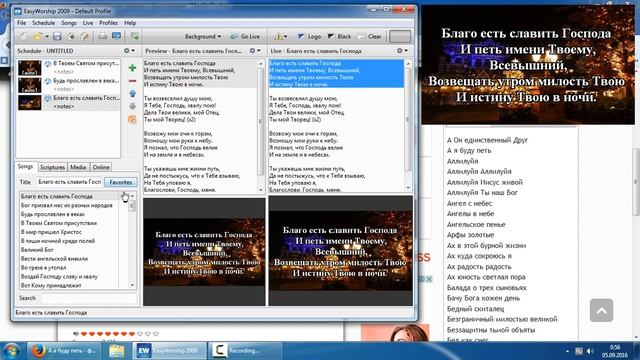Image resolution: width=640 pixels, height=360 pixels.
Task: Open the alert warning triangle dropdown
Action: (x=280, y=36)
